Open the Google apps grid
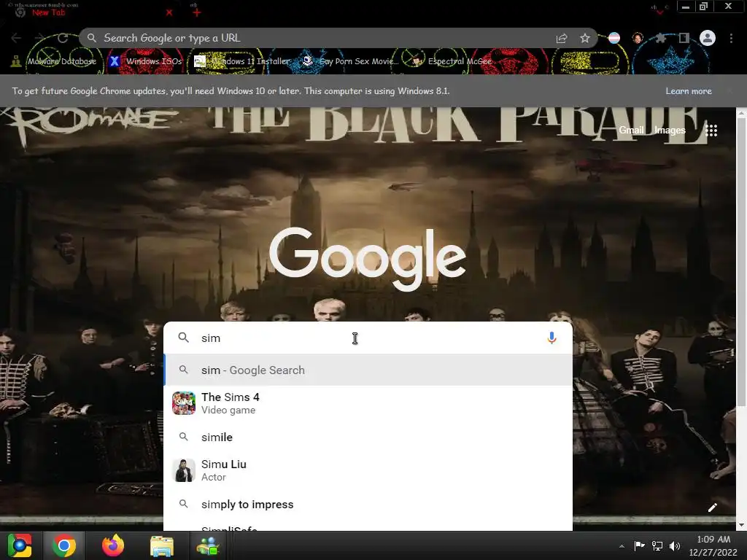This screenshot has width=747, height=560. pyautogui.click(x=711, y=131)
